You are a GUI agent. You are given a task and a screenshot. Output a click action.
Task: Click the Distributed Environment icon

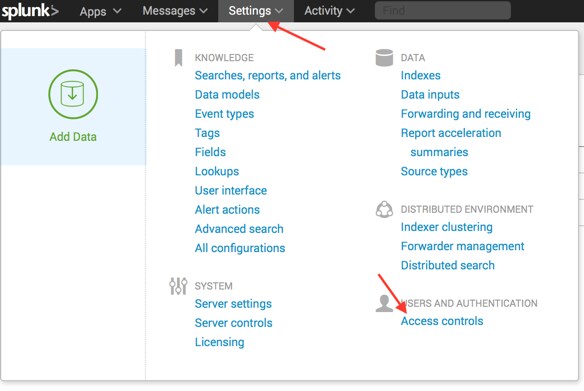click(384, 209)
